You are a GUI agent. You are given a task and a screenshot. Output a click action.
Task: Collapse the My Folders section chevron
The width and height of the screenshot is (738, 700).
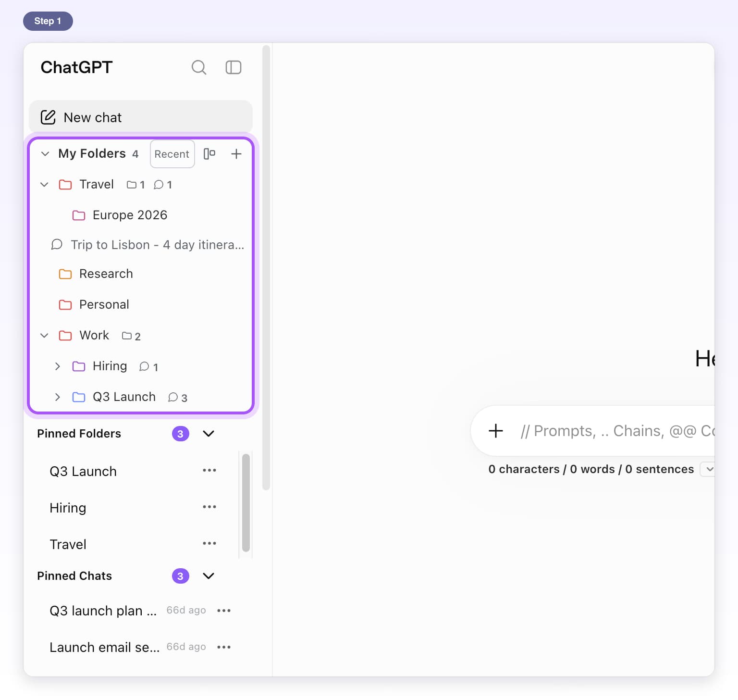[45, 154]
